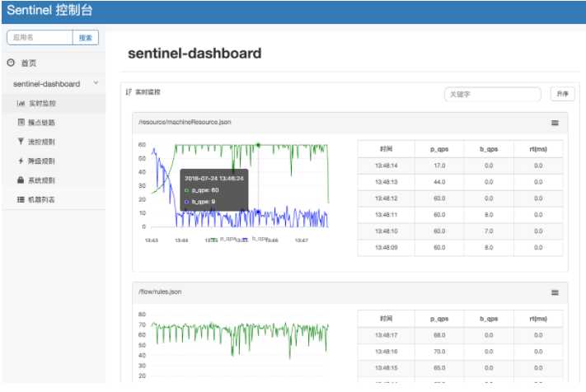Click the 17.0 p_qps value
The image size is (586, 392).
pos(439,166)
